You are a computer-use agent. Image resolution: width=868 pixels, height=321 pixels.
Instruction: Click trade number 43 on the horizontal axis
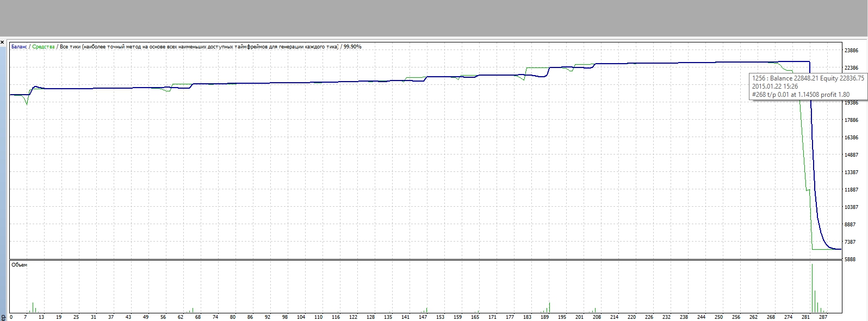click(x=128, y=317)
